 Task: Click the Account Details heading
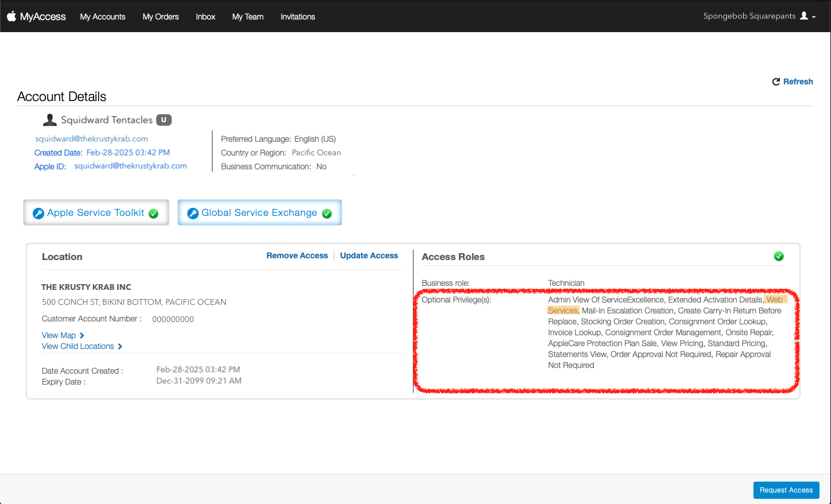tap(62, 96)
